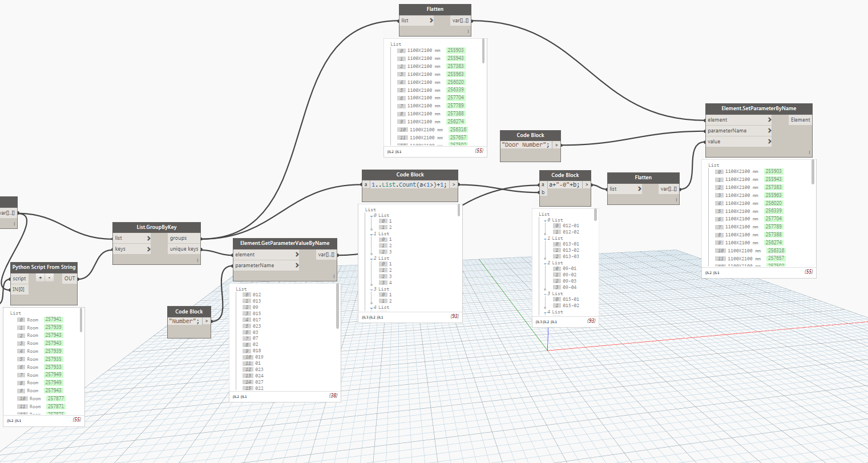Select value '015-02' in the door number list
Screen dimensions: 868x463
coord(571,306)
